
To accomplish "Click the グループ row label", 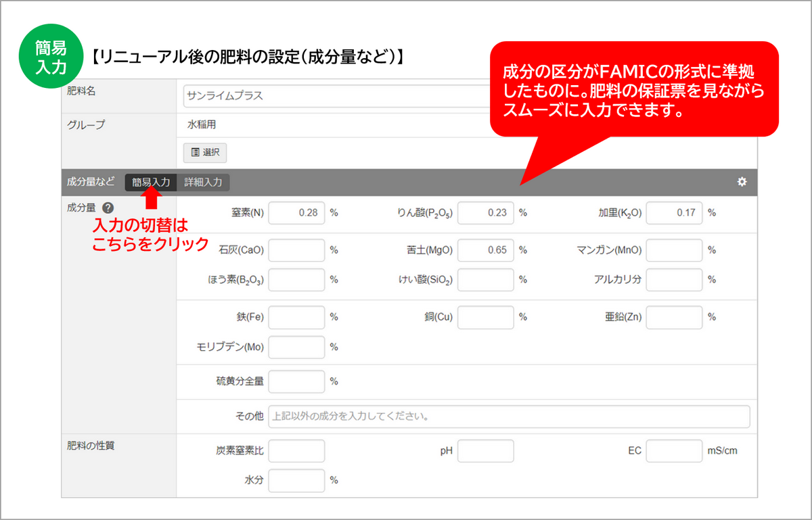I will (86, 125).
